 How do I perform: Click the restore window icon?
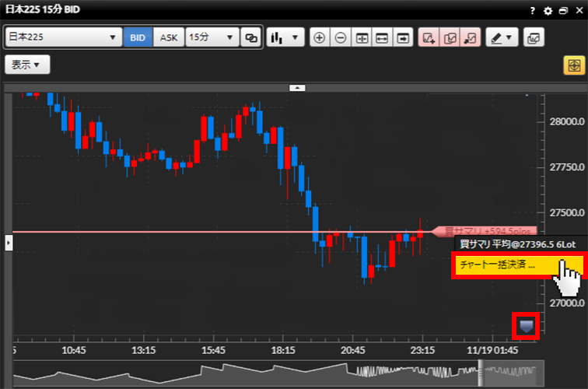pyautogui.click(x=563, y=11)
